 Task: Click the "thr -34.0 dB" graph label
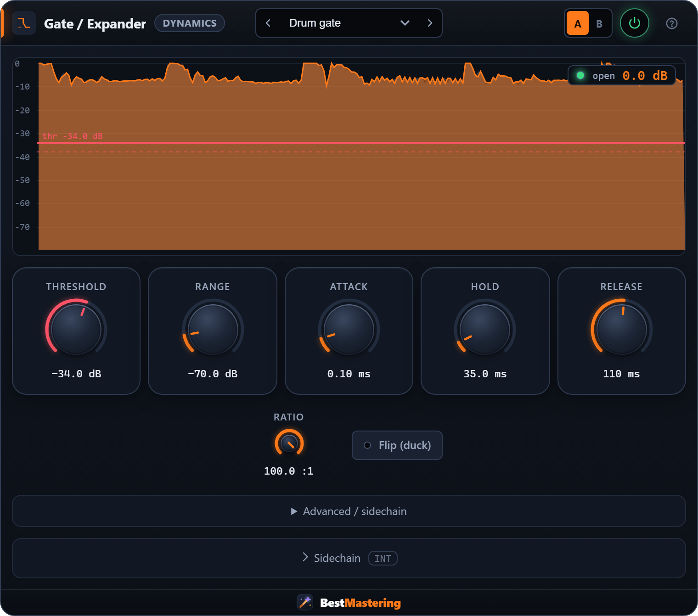(73, 136)
